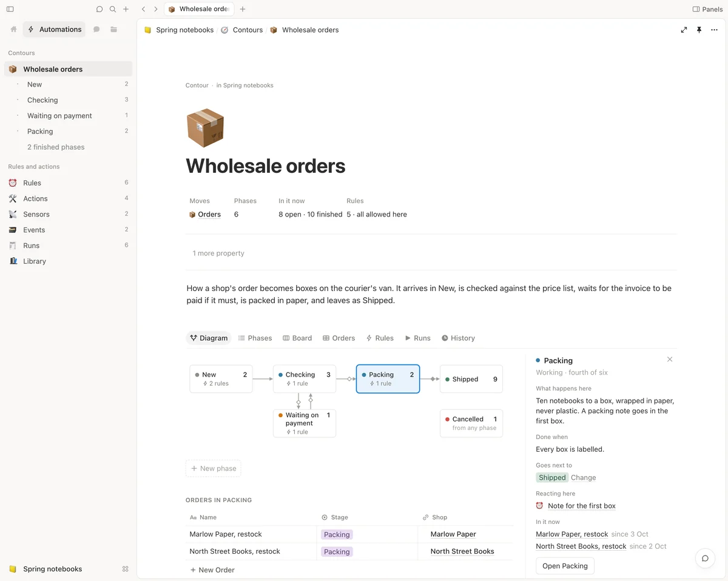728x581 pixels.
Task: Add a New phase in the diagram
Action: [213, 468]
